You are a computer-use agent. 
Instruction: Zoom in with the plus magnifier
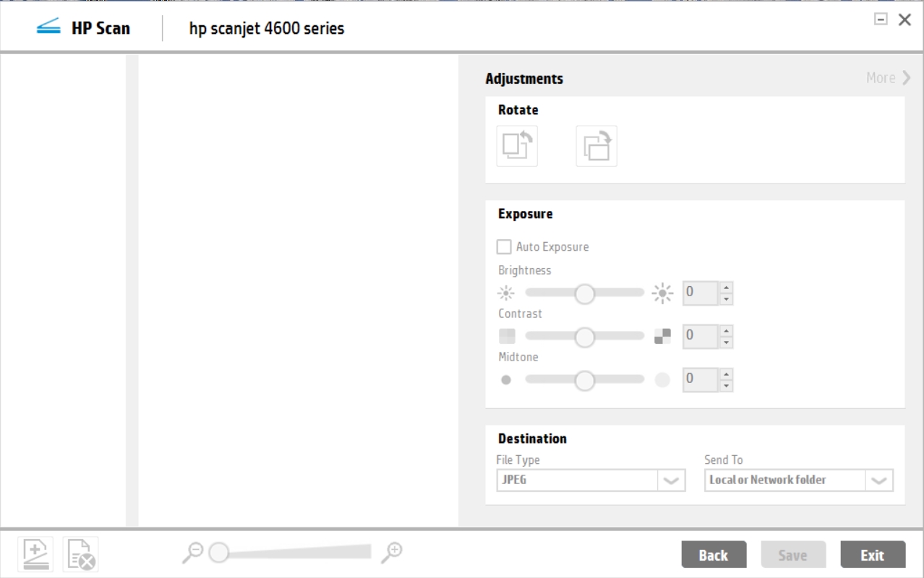point(392,553)
